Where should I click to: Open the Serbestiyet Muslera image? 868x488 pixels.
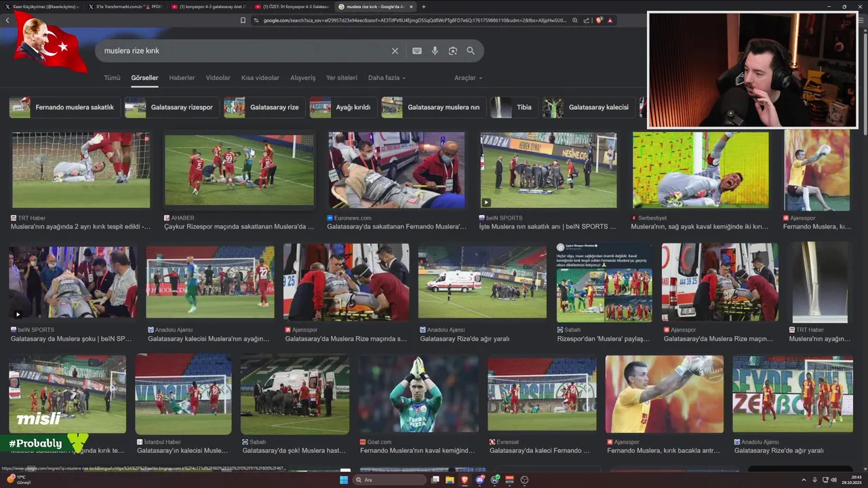click(x=701, y=170)
